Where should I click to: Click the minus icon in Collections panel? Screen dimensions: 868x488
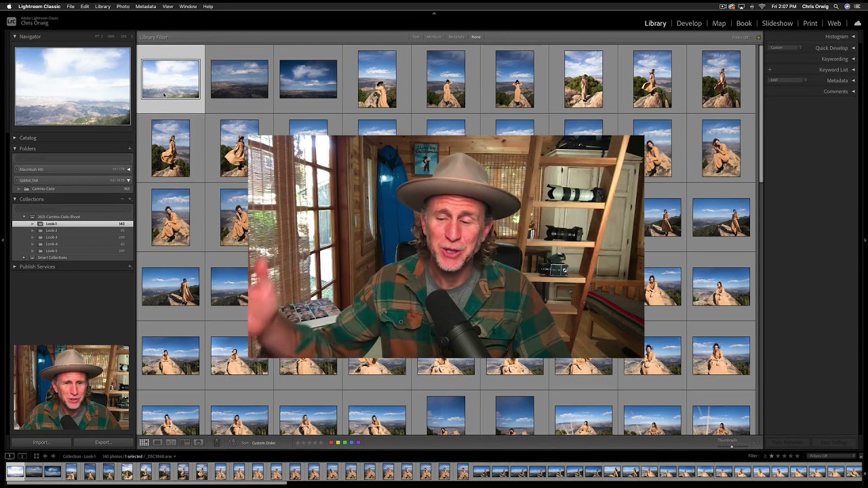[x=122, y=199]
